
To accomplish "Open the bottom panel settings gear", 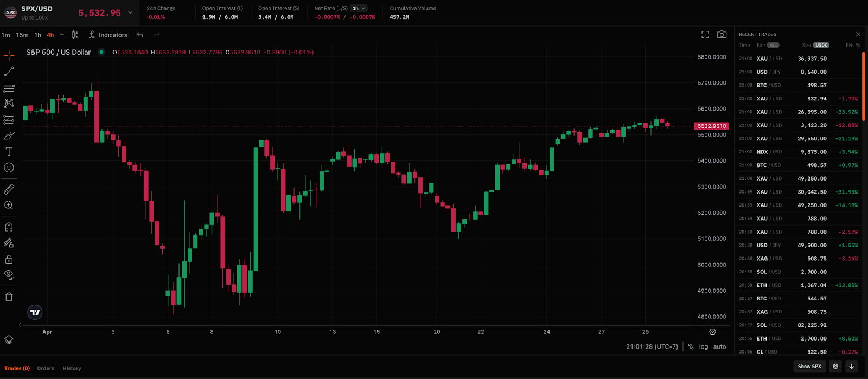I will [835, 366].
